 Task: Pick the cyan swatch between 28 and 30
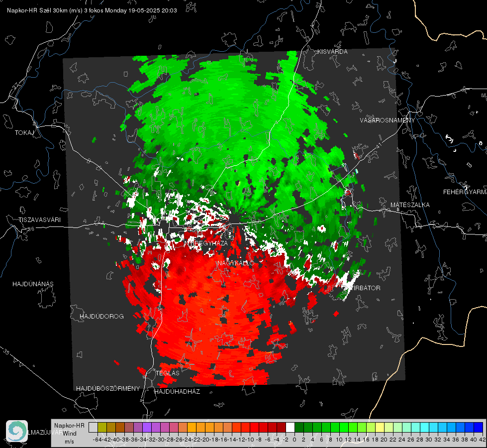(x=424, y=427)
